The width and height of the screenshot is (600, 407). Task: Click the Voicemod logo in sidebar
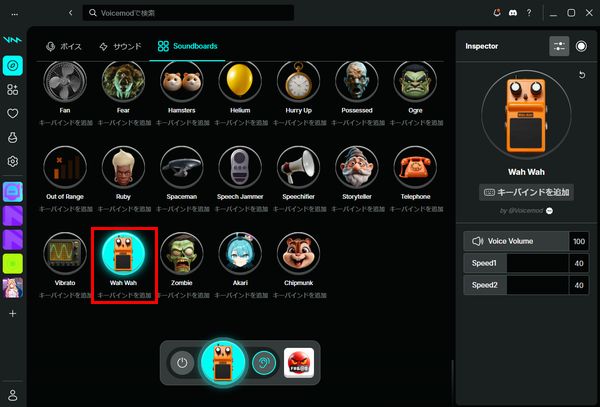tap(13, 40)
